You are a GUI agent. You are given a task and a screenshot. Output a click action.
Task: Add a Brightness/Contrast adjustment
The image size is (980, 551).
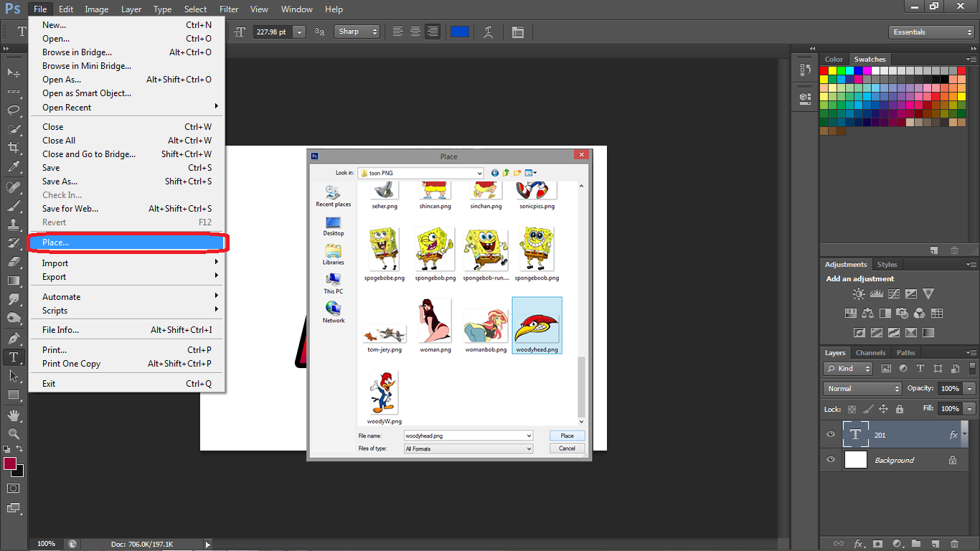point(859,294)
